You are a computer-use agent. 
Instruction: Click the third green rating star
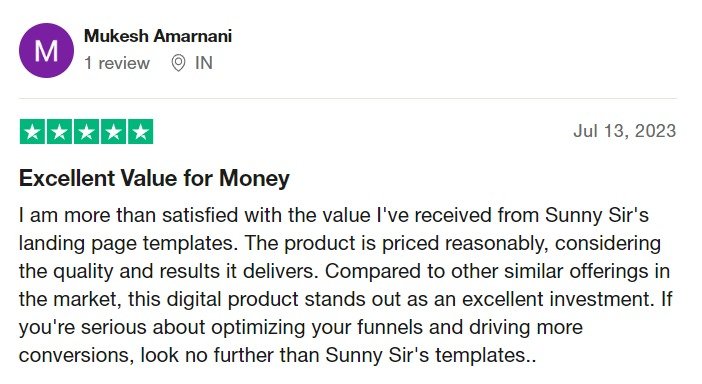point(86,132)
